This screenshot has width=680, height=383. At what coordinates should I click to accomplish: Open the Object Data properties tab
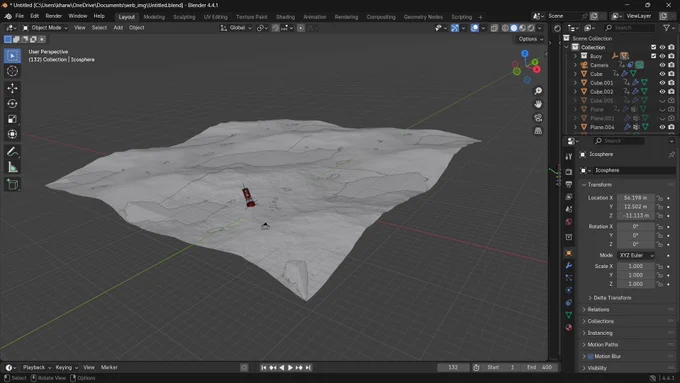pyautogui.click(x=569, y=315)
